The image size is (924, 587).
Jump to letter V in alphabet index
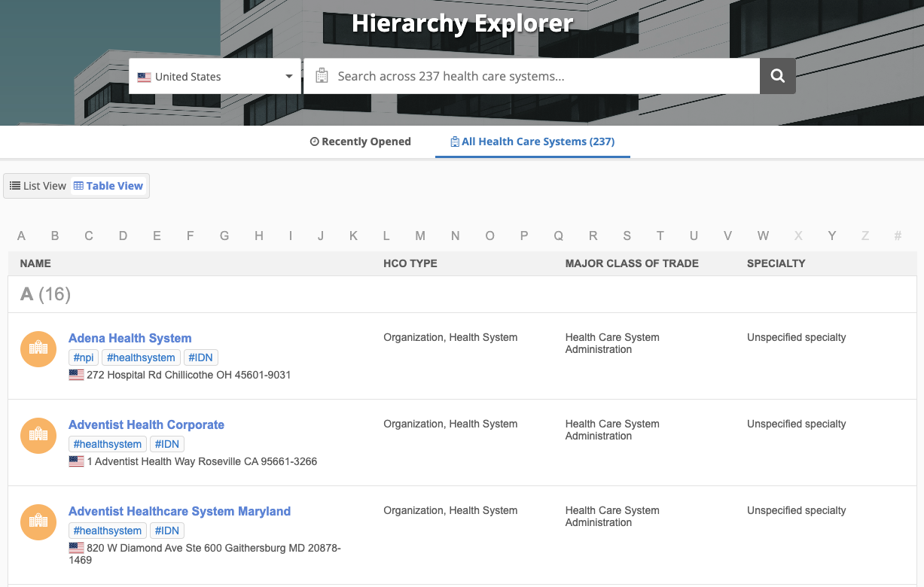tap(727, 236)
